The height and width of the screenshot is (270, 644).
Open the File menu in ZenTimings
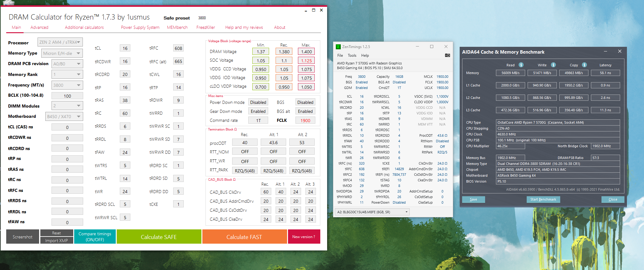pyautogui.click(x=340, y=55)
